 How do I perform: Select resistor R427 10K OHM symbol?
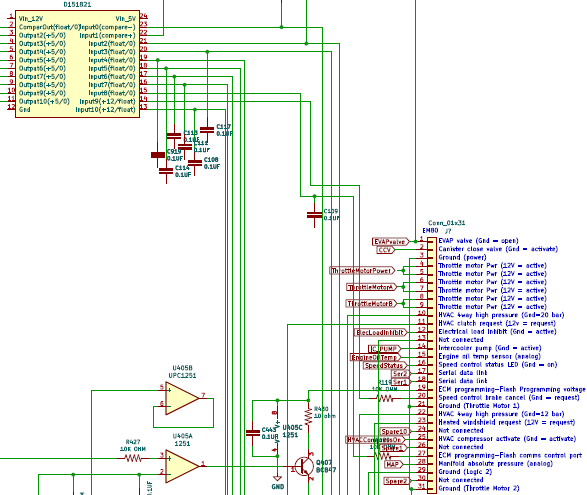point(133,458)
